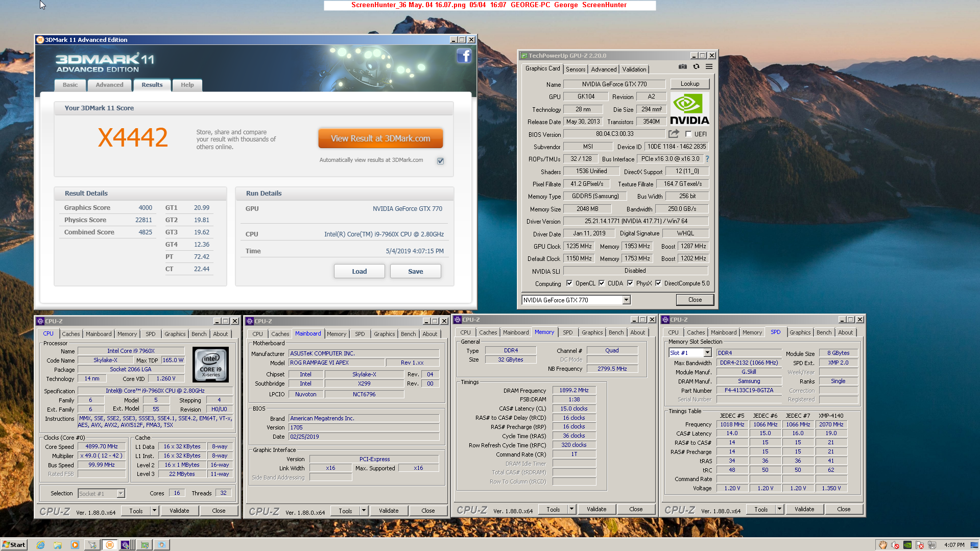The width and height of the screenshot is (980, 551).
Task: Click Part Number field F4-4133C19-8GTZA
Action: click(749, 390)
